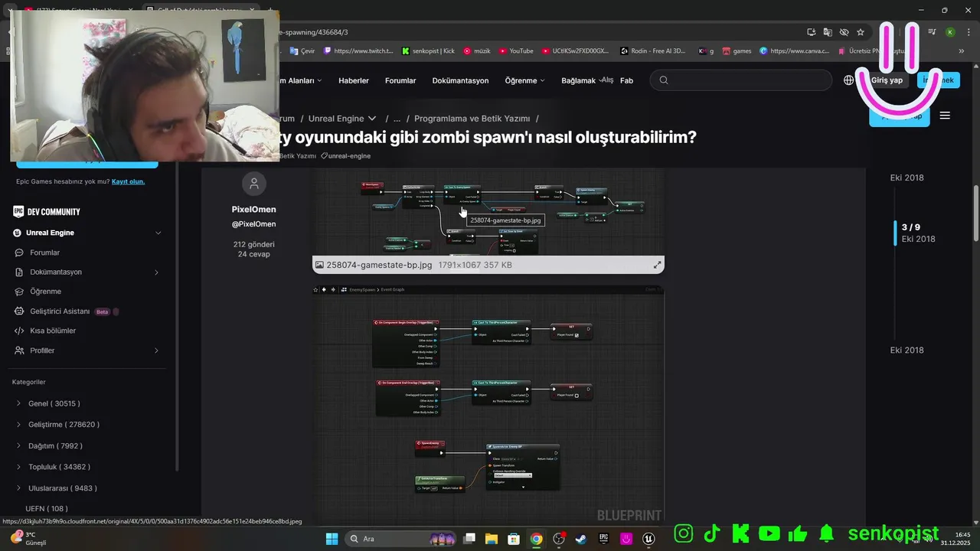
Task: Open the Chrome media control icon
Action: (x=932, y=32)
